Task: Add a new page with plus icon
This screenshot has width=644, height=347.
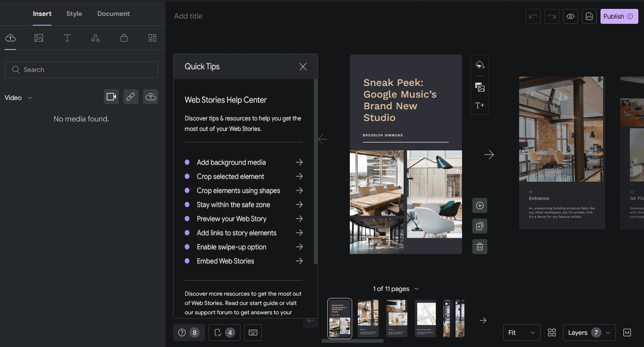Action: pyautogui.click(x=480, y=205)
